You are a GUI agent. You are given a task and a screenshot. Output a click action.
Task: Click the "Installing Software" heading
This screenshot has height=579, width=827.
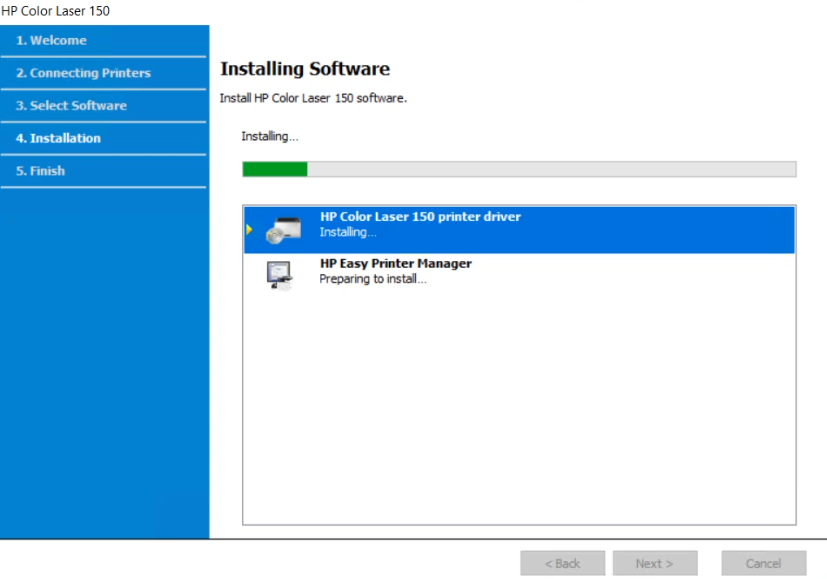click(x=305, y=69)
